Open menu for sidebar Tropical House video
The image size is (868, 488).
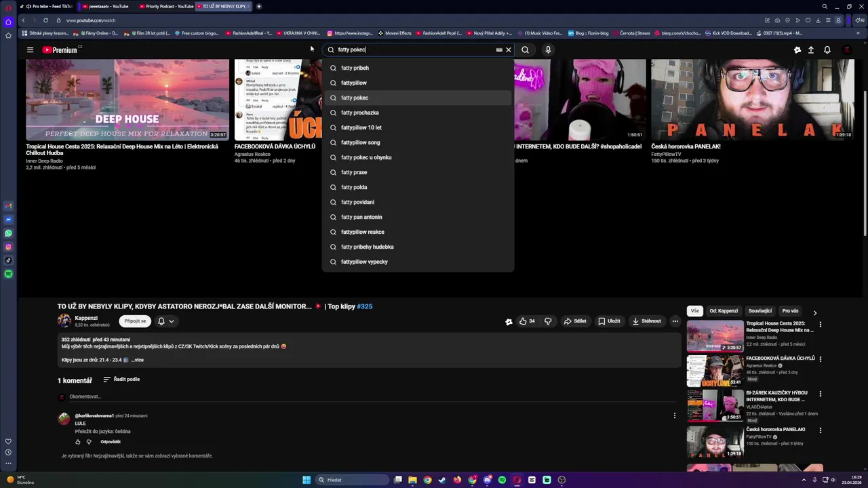[821, 325]
